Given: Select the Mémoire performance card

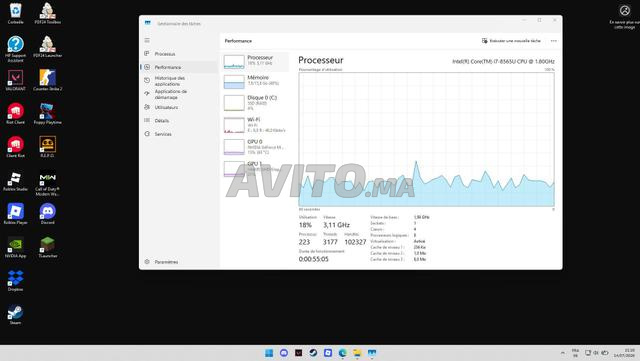Looking at the screenshot, I should [x=256, y=81].
